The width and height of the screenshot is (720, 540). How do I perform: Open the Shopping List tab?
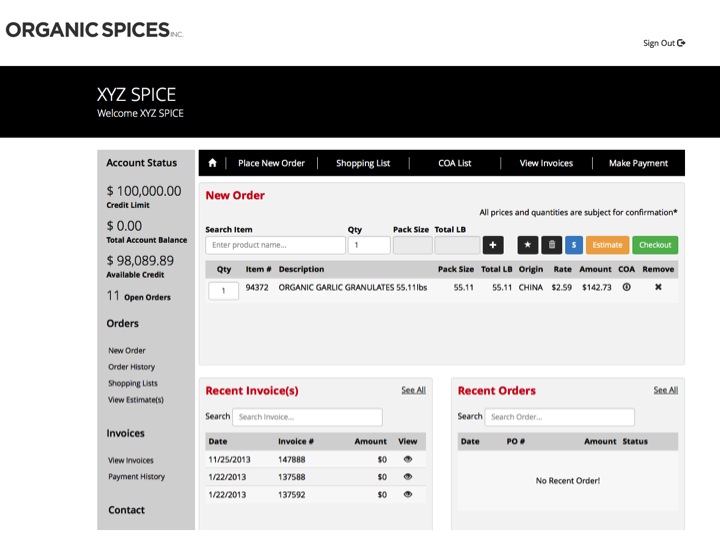coord(363,163)
